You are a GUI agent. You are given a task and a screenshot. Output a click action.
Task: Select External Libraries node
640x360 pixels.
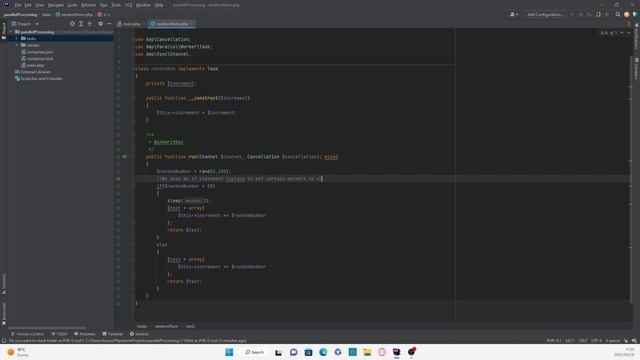(x=33, y=72)
